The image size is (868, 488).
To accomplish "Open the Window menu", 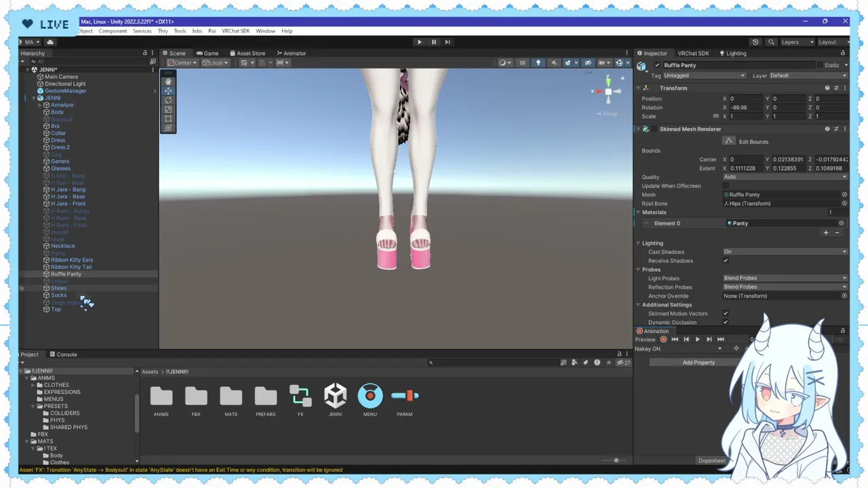I will 265,31.
